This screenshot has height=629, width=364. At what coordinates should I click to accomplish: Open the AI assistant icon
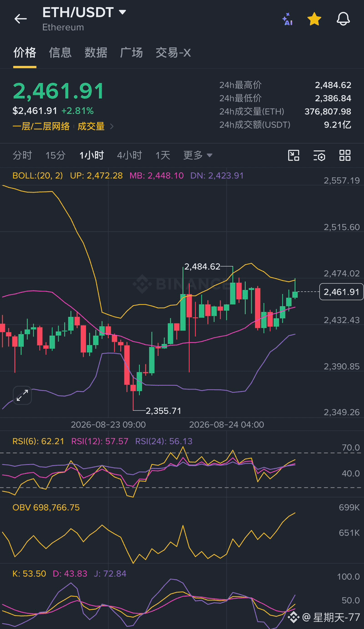(288, 19)
